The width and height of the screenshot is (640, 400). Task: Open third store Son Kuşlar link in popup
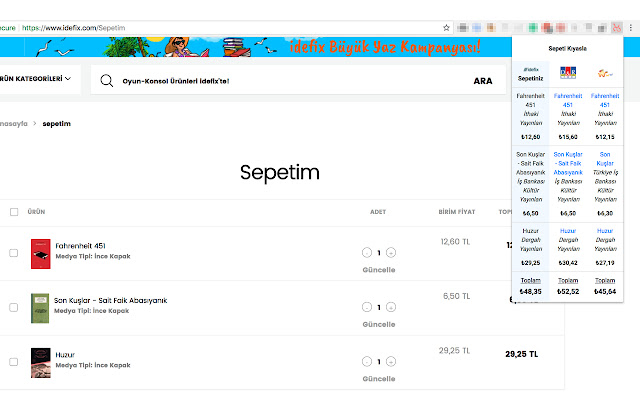pos(605,159)
